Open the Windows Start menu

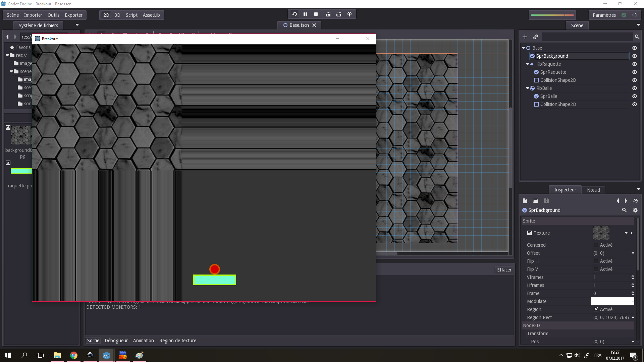8,355
